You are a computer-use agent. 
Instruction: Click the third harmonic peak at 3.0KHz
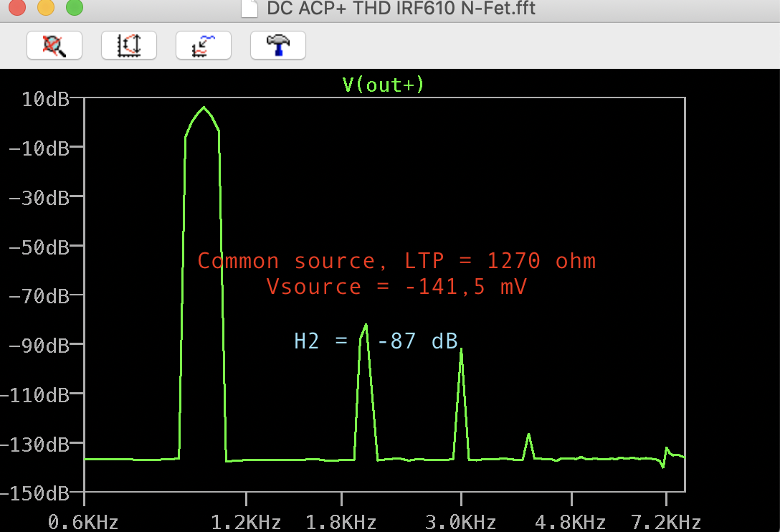click(461, 349)
